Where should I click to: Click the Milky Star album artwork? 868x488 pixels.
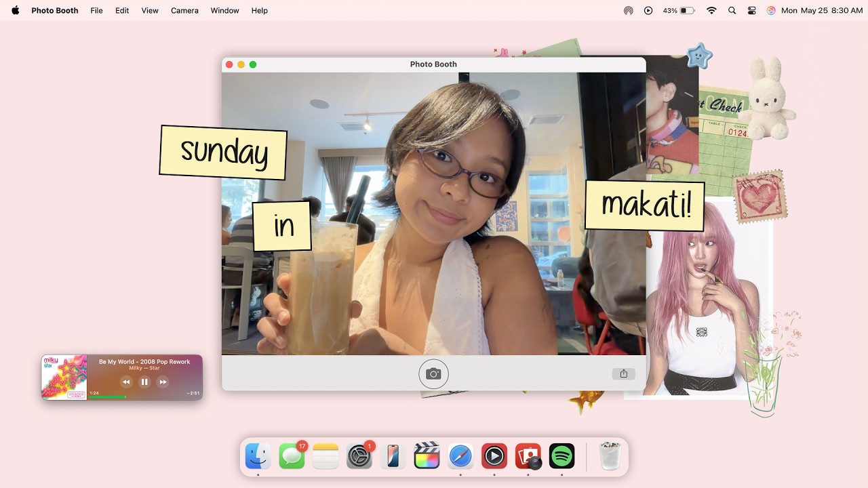click(x=64, y=377)
